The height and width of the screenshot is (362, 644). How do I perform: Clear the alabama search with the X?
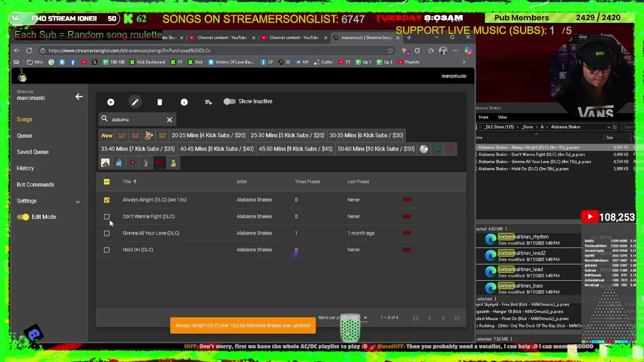pyautogui.click(x=170, y=120)
